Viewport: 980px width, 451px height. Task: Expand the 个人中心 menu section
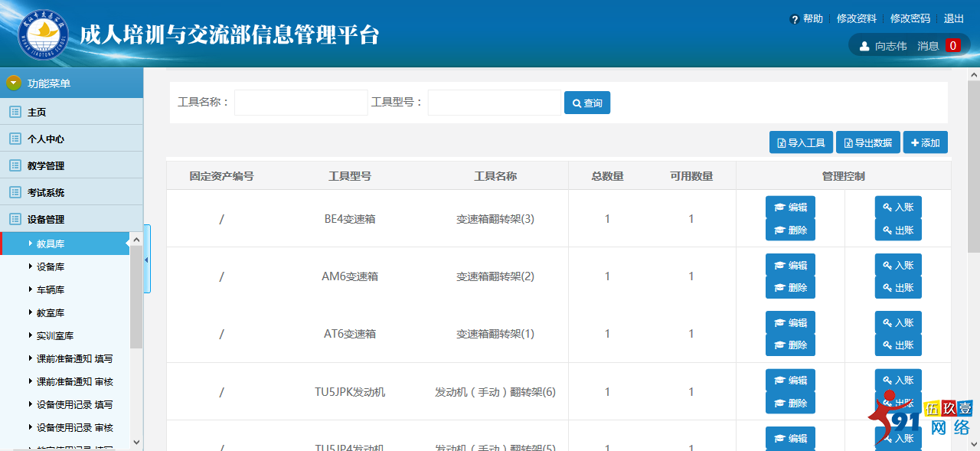(x=46, y=139)
